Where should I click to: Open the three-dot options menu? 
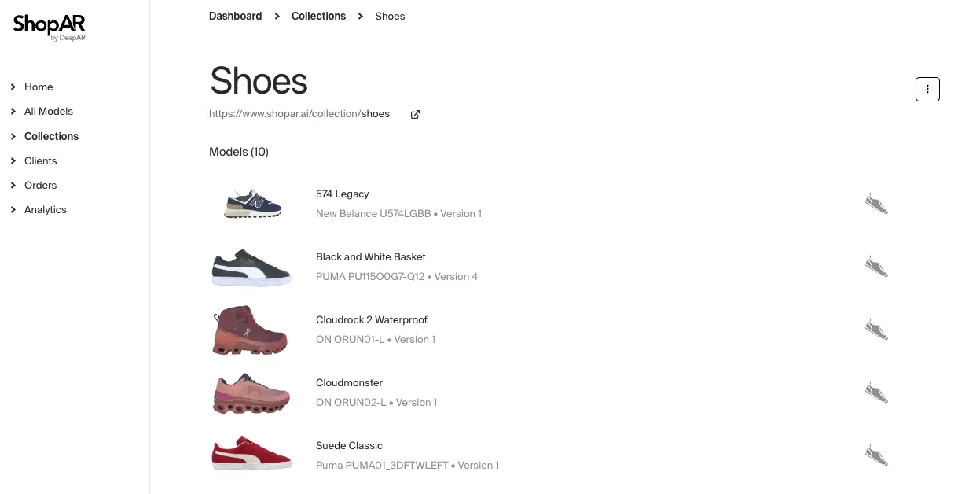[x=927, y=89]
